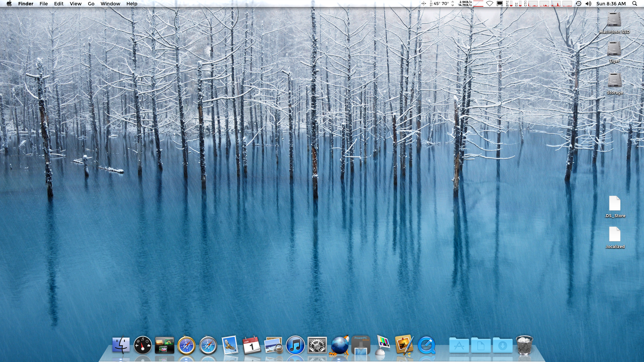Select the .DS_Store file on desktop
Viewport: 644px width, 362px height.
coord(615,203)
